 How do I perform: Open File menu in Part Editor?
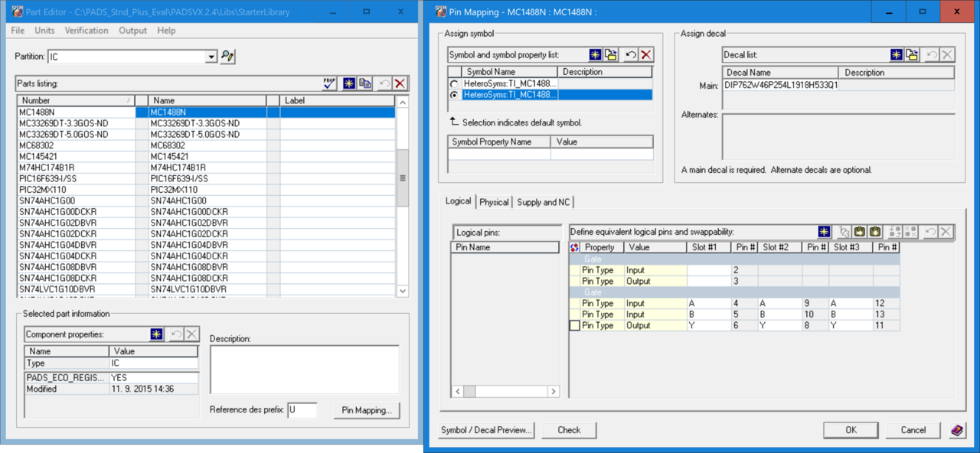[x=18, y=31]
